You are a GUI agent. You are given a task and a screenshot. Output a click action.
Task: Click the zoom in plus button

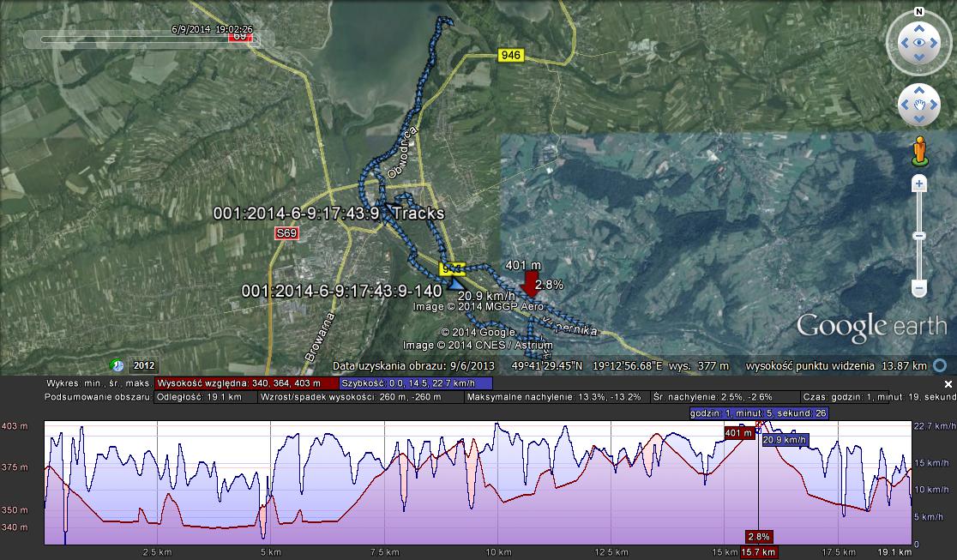coord(918,184)
